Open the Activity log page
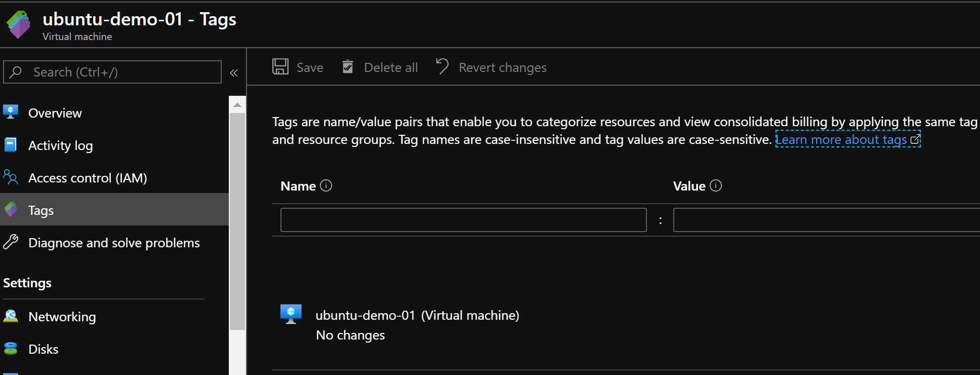The image size is (980, 375). point(114,145)
